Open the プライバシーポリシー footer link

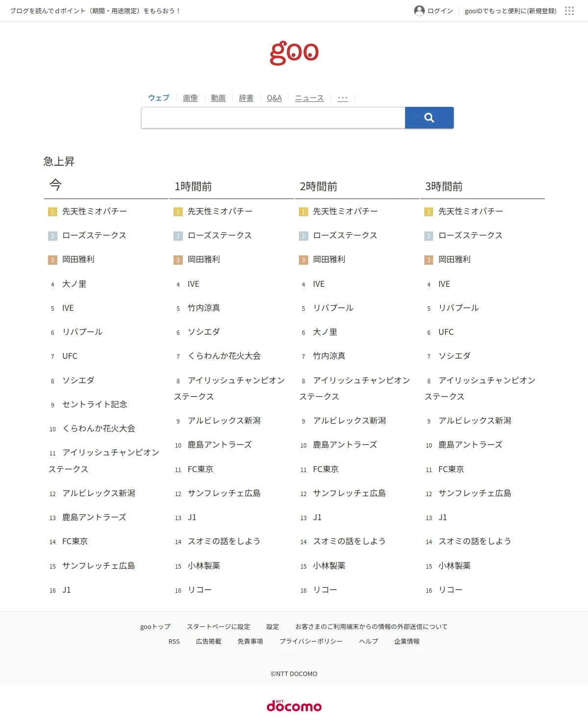(311, 641)
